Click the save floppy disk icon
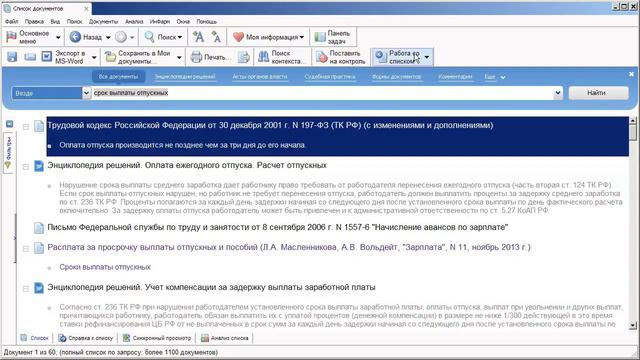The image size is (640, 360). point(12,57)
